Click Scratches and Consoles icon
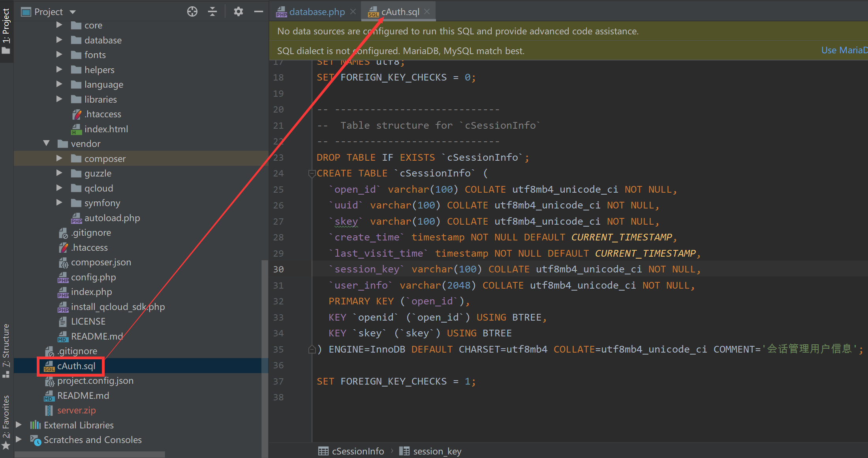The image size is (868, 458). 36,440
